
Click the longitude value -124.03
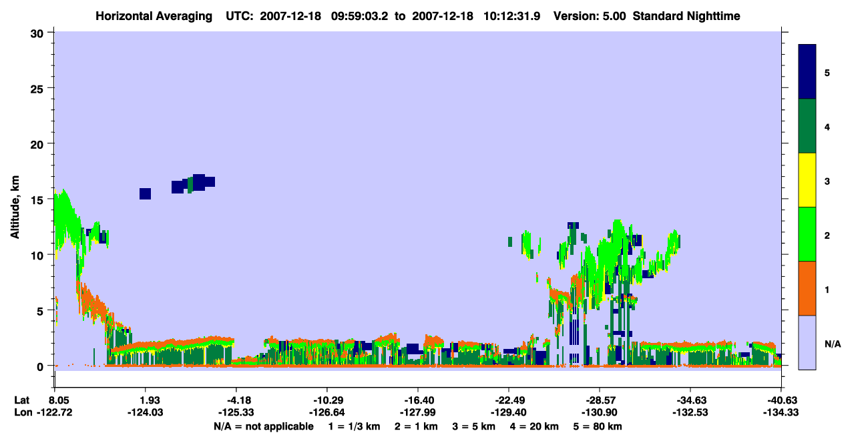click(146, 412)
